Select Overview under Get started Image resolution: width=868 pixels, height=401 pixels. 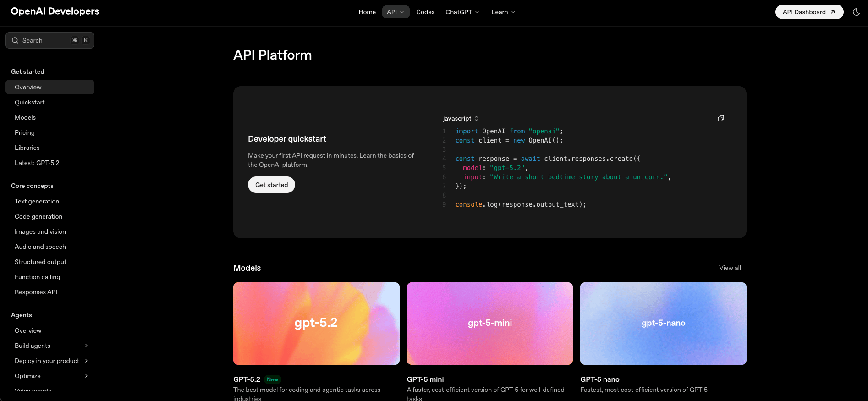pos(50,87)
